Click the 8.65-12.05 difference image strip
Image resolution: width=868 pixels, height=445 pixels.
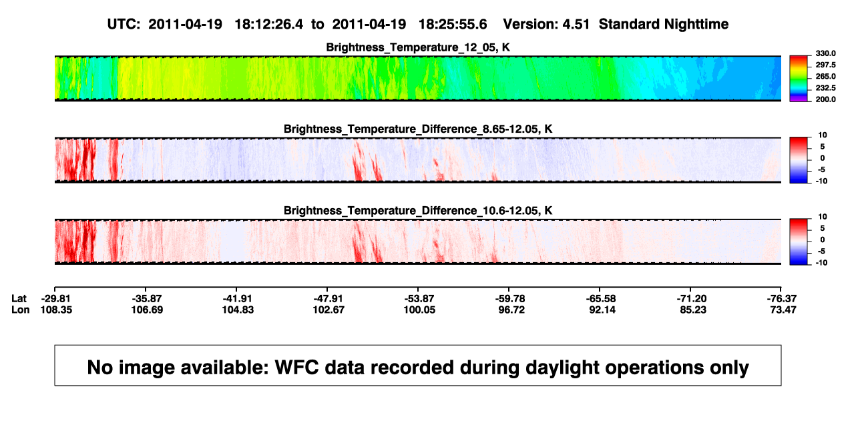[418, 159]
